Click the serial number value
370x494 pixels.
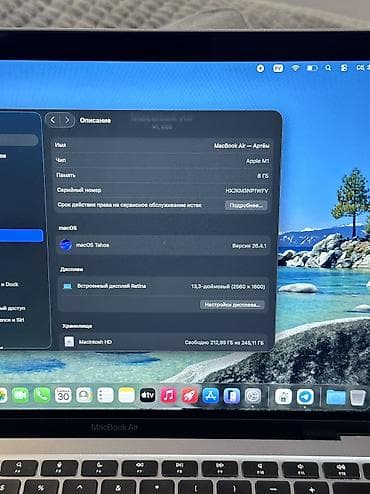point(247,191)
